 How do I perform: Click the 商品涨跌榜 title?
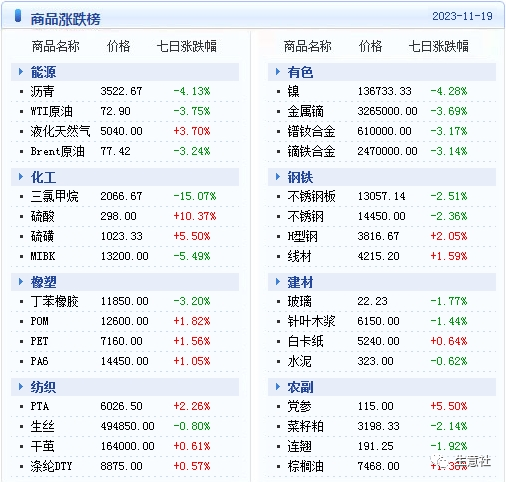pyautogui.click(x=65, y=19)
